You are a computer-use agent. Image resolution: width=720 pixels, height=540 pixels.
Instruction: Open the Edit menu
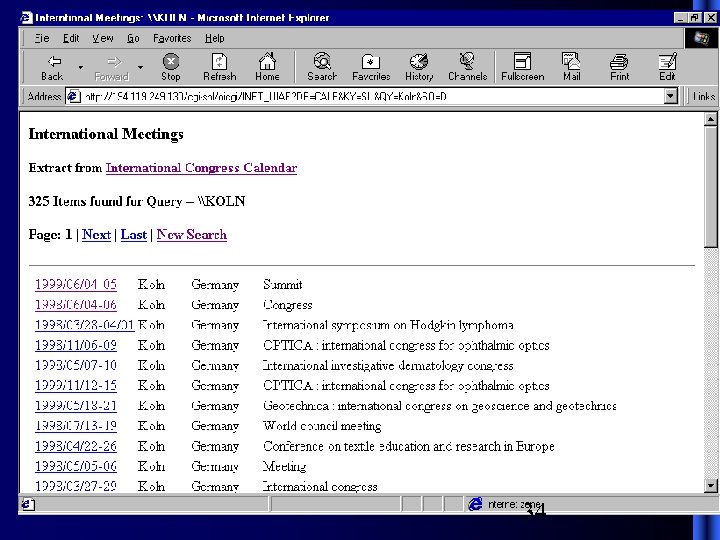tap(71, 38)
